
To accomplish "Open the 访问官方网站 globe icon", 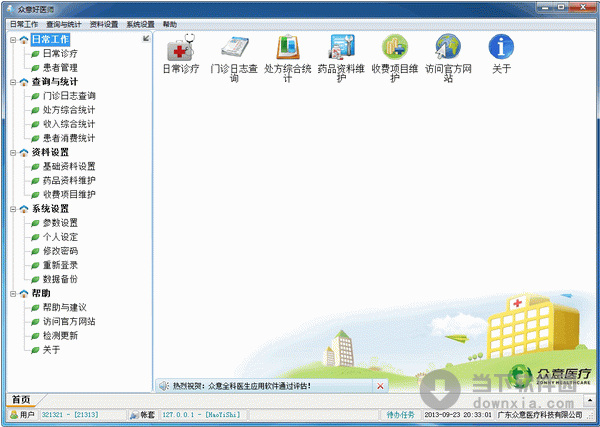I will (x=448, y=47).
